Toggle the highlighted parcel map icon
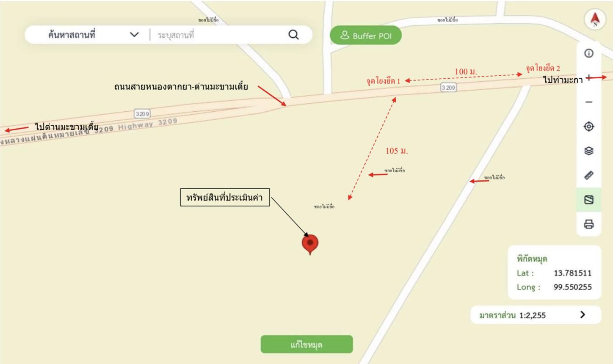The height and width of the screenshot is (364, 613). coord(589,199)
